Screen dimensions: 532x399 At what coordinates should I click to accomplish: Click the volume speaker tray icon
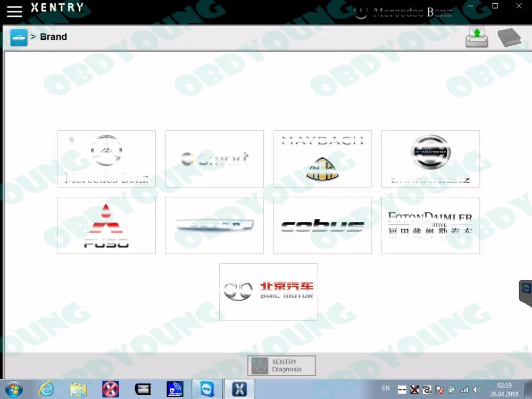477,390
